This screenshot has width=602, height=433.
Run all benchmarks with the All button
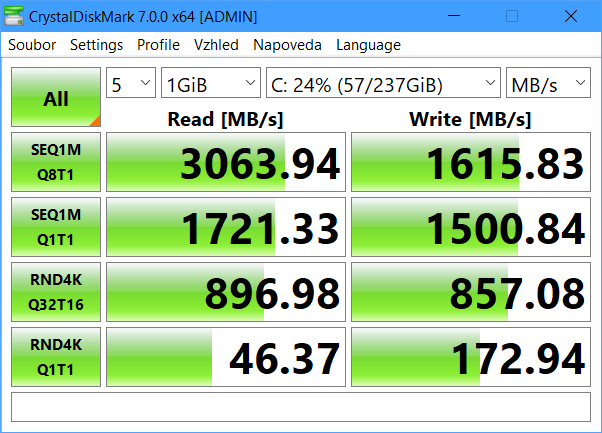56,98
